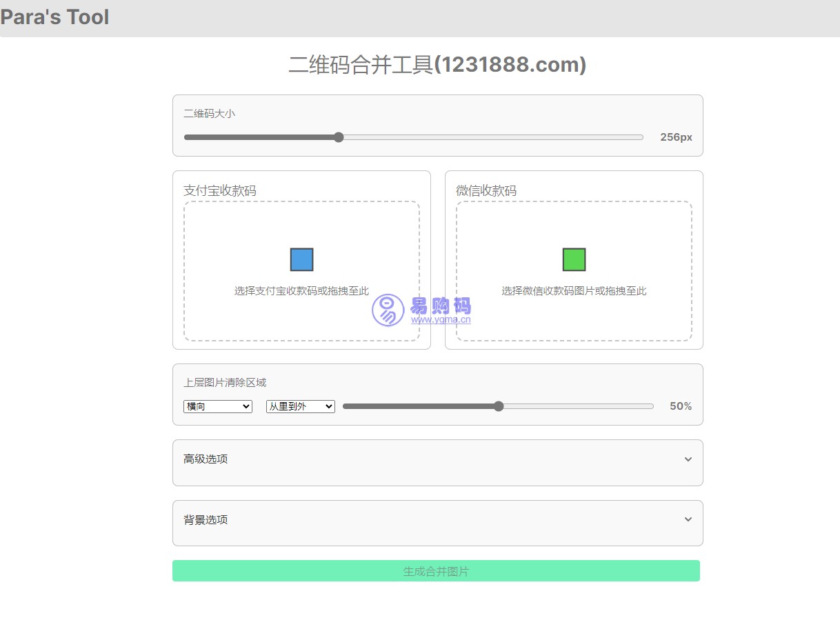The image size is (840, 618).
Task: Open the www.ygma.cn watermark link
Action: click(x=441, y=319)
